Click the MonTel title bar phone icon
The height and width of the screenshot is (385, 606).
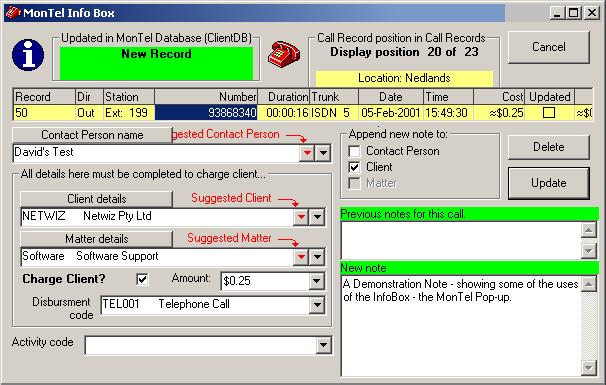pos(13,13)
